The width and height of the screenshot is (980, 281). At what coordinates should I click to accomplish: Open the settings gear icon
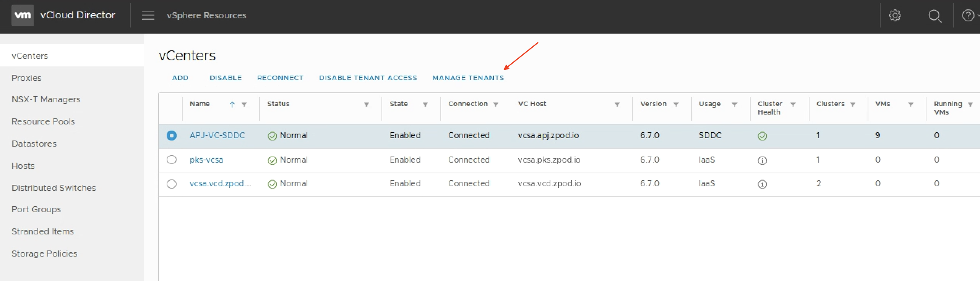[x=895, y=15]
